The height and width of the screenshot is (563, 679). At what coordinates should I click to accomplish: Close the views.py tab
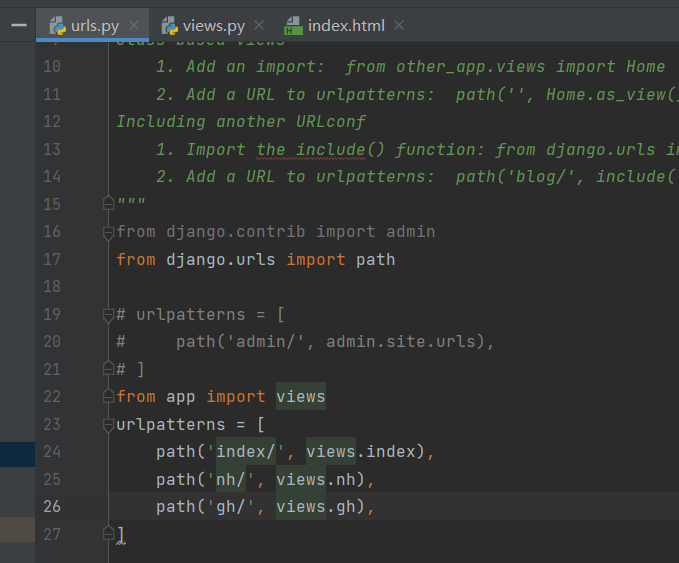(x=259, y=26)
